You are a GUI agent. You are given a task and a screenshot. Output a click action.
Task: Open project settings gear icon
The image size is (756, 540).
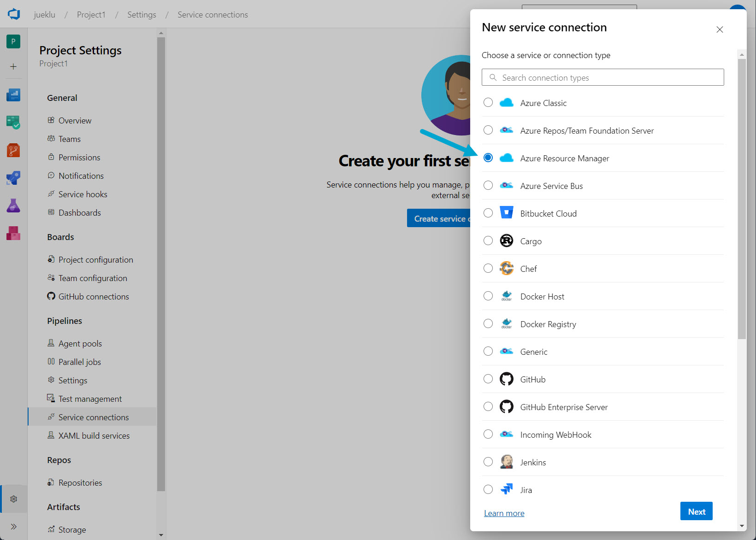pyautogui.click(x=14, y=499)
